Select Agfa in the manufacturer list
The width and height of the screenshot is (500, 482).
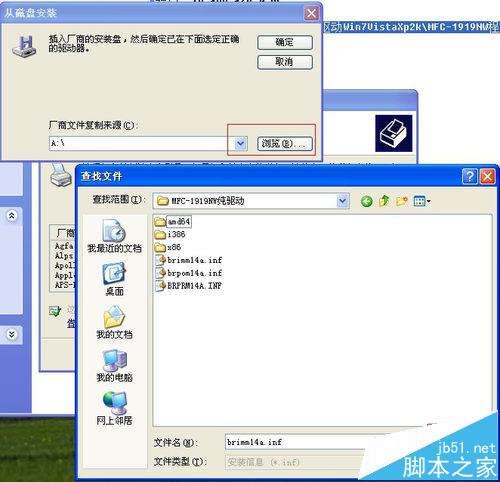(64, 246)
